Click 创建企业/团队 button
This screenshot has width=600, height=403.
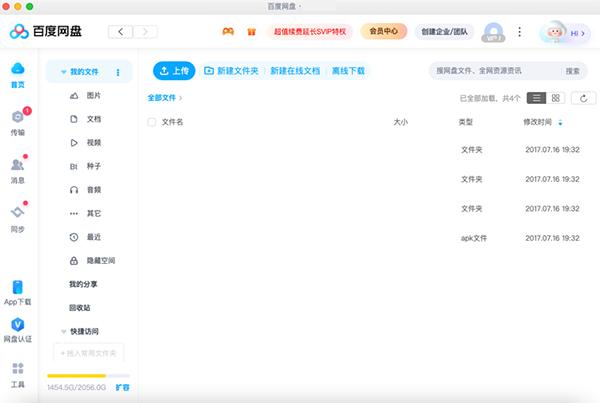444,32
